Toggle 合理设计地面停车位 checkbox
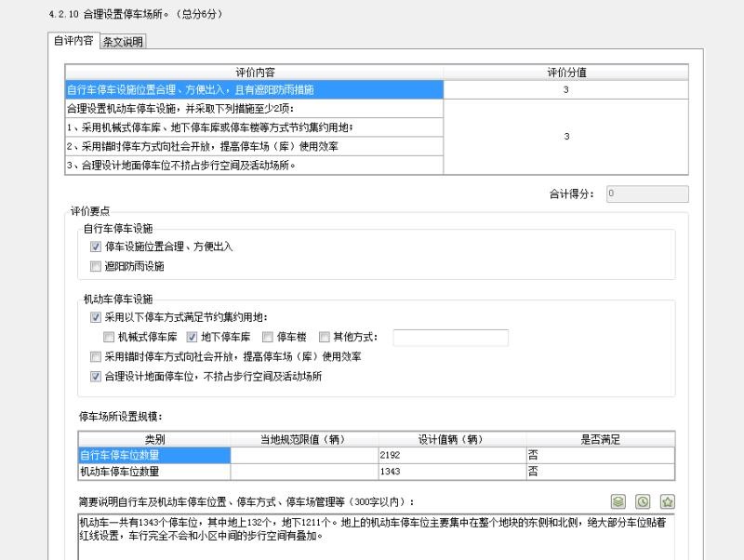 96,377
